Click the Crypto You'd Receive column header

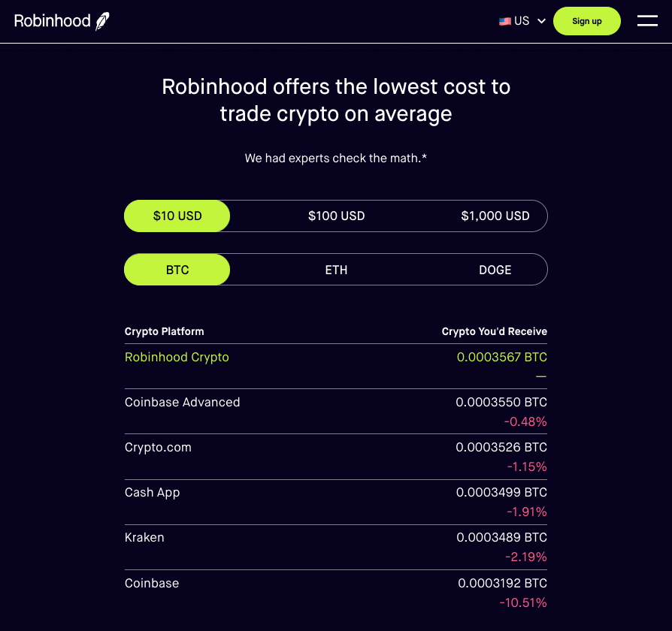point(494,331)
